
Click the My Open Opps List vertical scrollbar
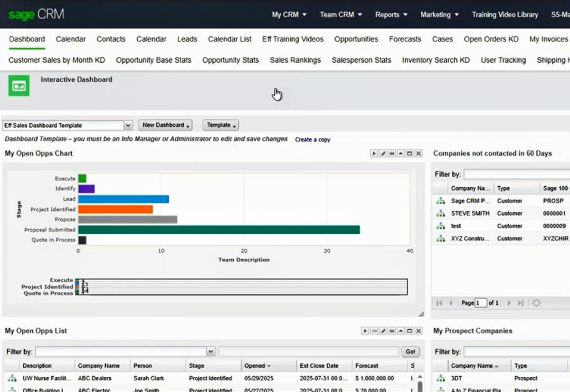[x=420, y=384]
